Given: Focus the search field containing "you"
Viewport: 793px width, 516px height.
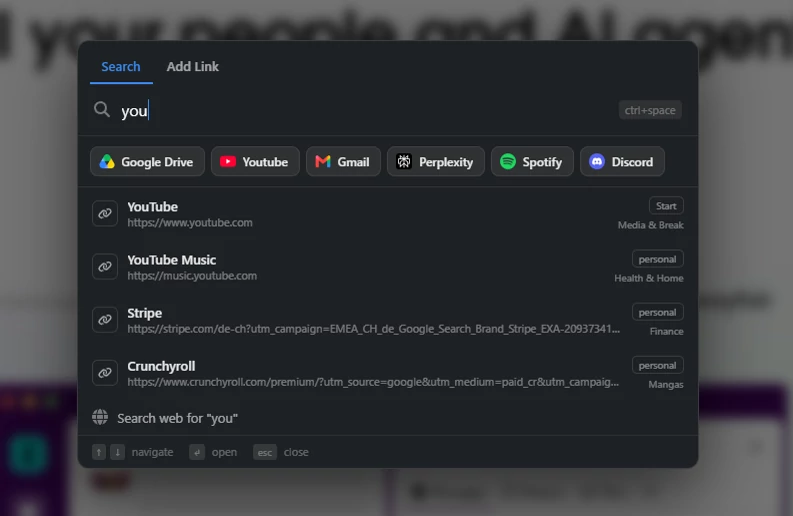Looking at the screenshot, I should pos(354,110).
